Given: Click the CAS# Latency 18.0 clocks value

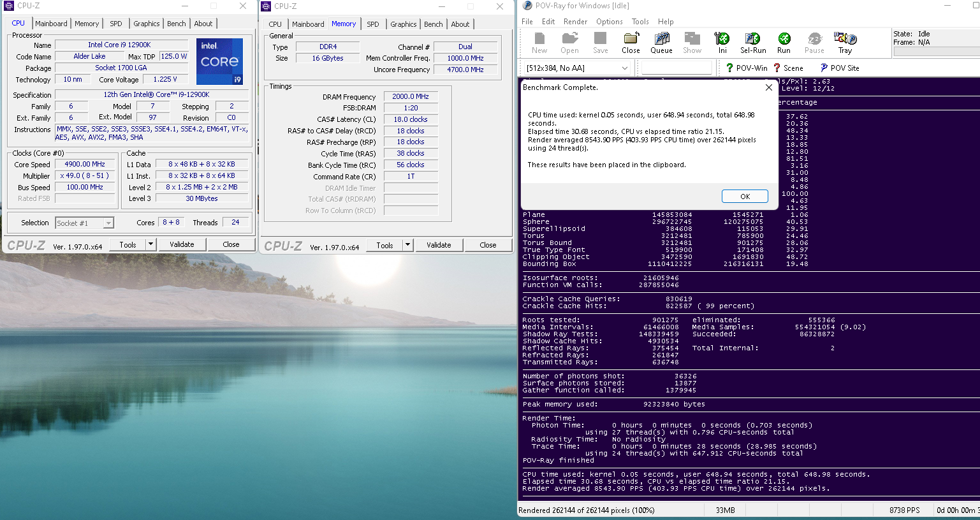Looking at the screenshot, I should click(411, 119).
